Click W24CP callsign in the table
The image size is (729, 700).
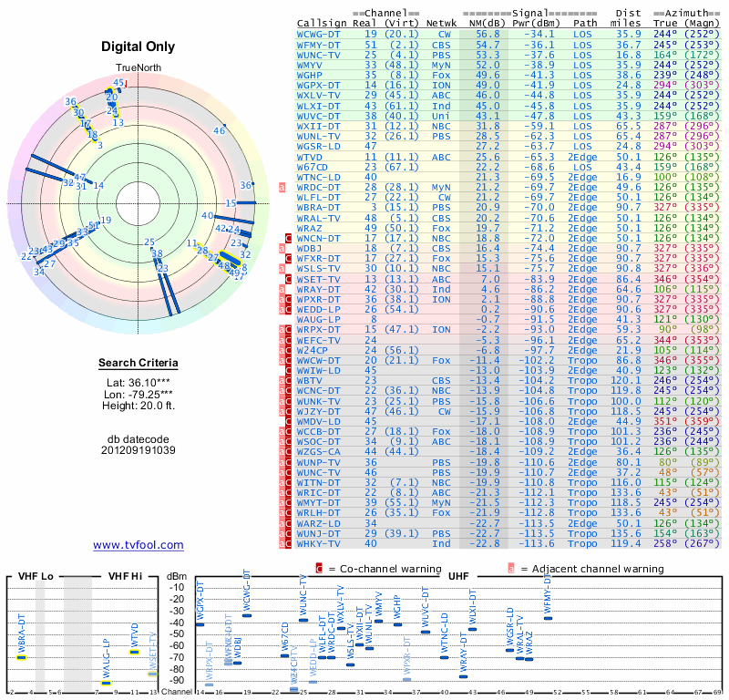313,350
